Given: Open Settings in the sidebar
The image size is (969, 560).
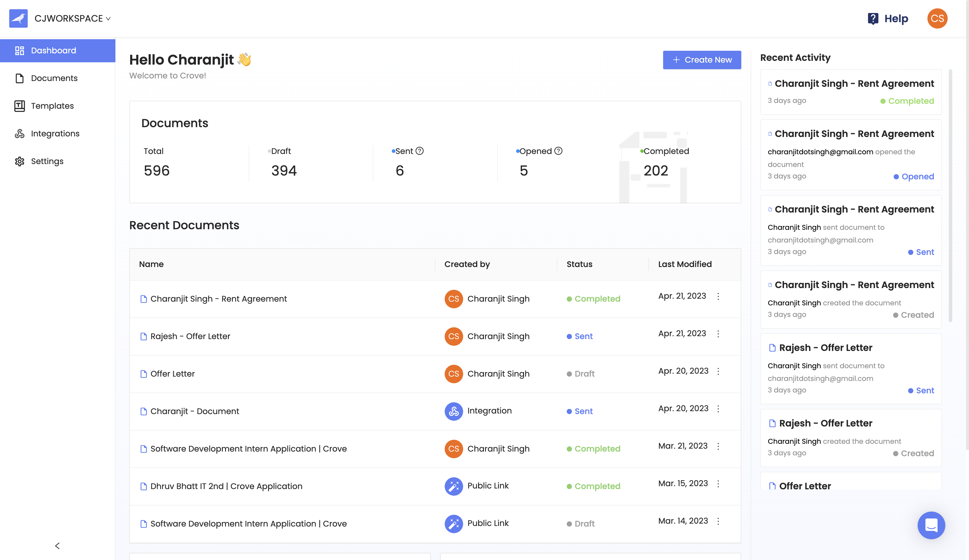Looking at the screenshot, I should (x=58, y=161).
